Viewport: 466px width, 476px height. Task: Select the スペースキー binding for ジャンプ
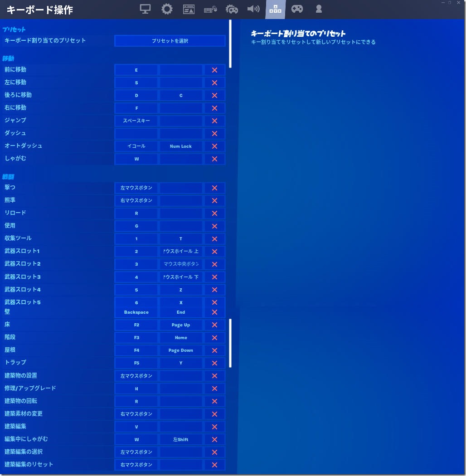point(136,121)
